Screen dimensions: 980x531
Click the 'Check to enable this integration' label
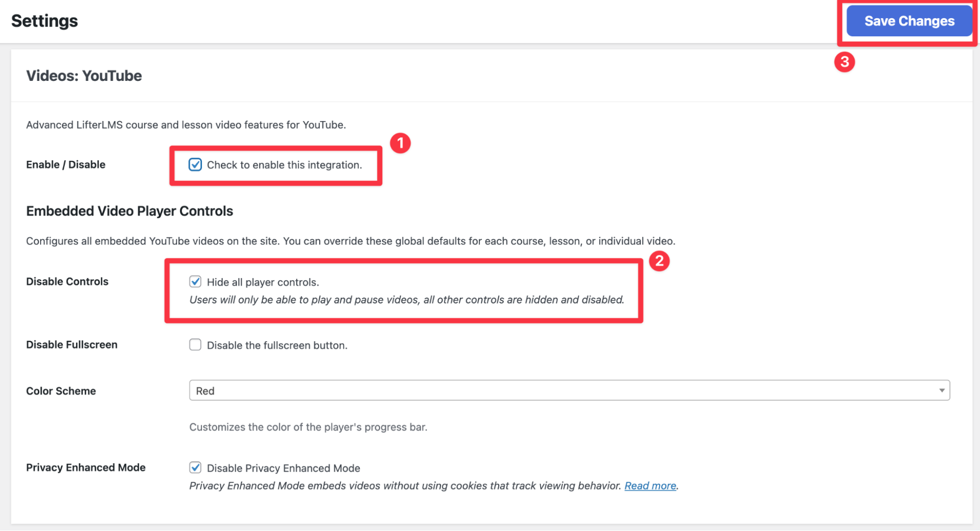[284, 165]
